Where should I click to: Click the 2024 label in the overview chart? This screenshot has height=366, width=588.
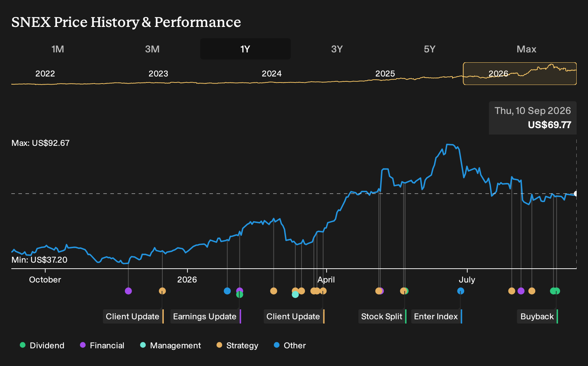[272, 74]
